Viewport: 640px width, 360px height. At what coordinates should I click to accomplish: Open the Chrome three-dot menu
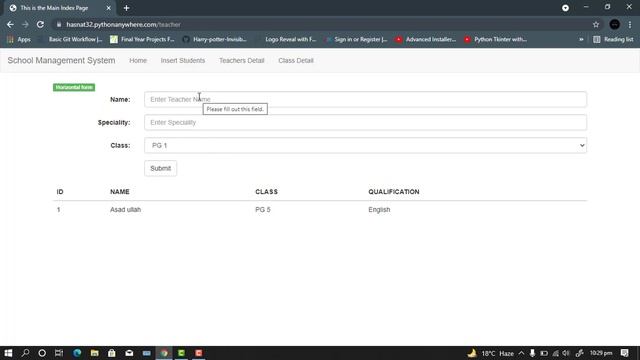[x=630, y=24]
